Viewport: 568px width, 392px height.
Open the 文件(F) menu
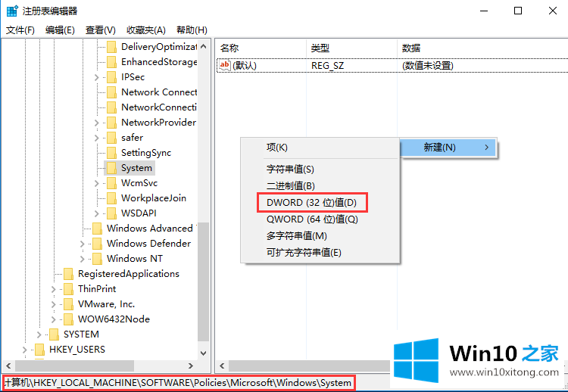(x=20, y=30)
